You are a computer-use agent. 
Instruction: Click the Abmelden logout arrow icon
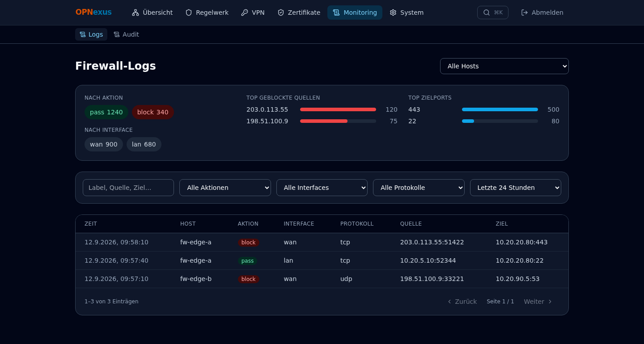click(x=525, y=13)
